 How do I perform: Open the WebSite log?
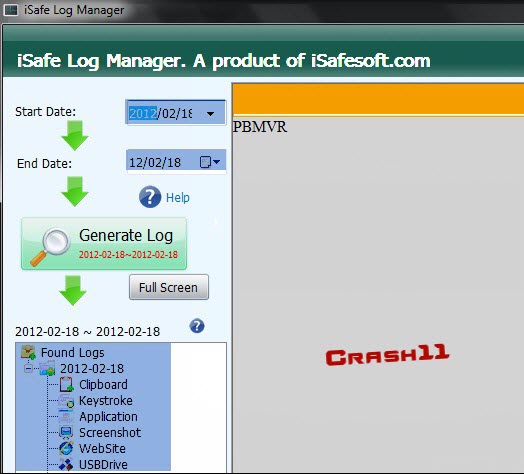pos(102,449)
